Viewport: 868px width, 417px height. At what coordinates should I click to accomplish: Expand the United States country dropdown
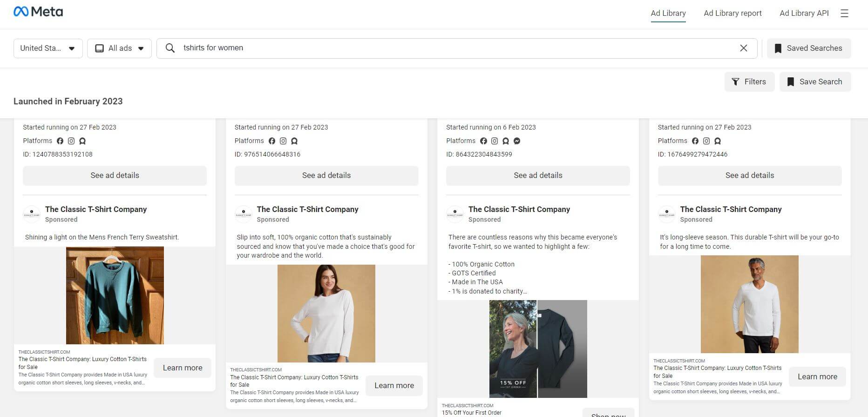click(48, 48)
